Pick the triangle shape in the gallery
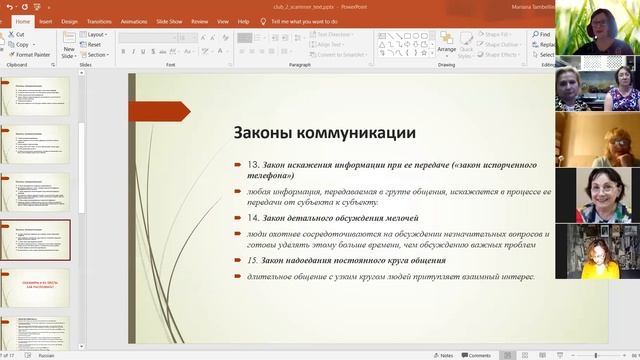 (382, 44)
